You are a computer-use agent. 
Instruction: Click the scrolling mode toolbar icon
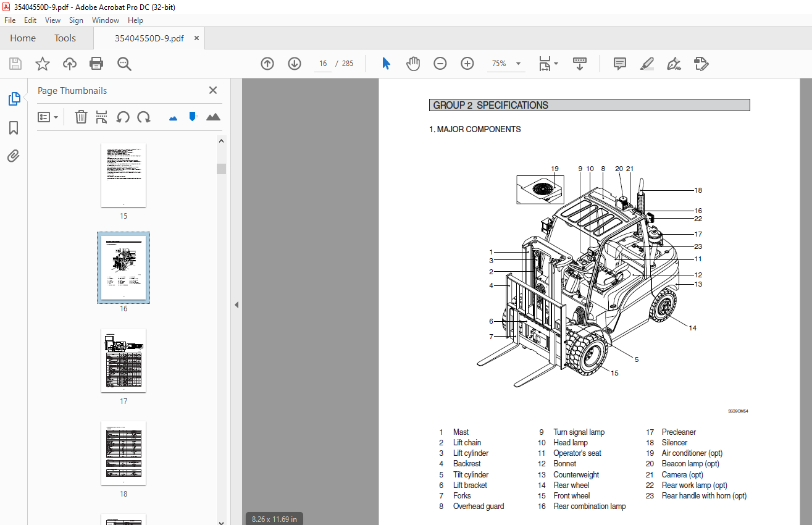(580, 64)
